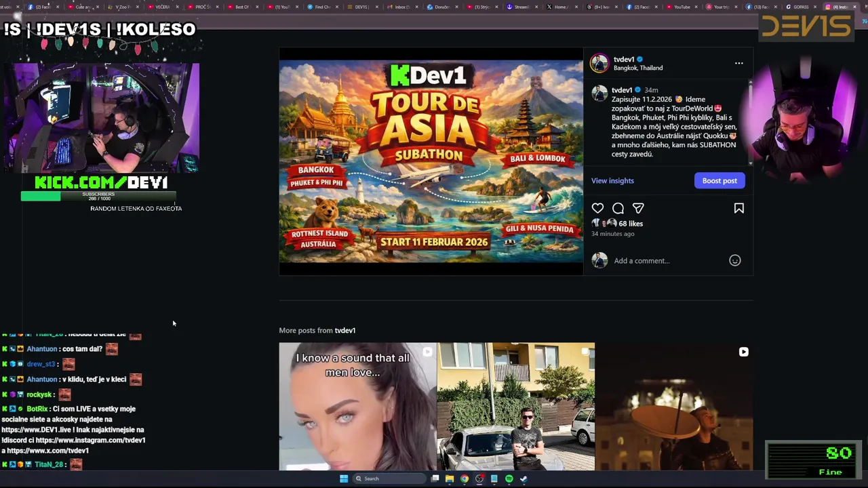Open Task View from the taskbar
Screen dimensions: 868x488
click(x=435, y=479)
